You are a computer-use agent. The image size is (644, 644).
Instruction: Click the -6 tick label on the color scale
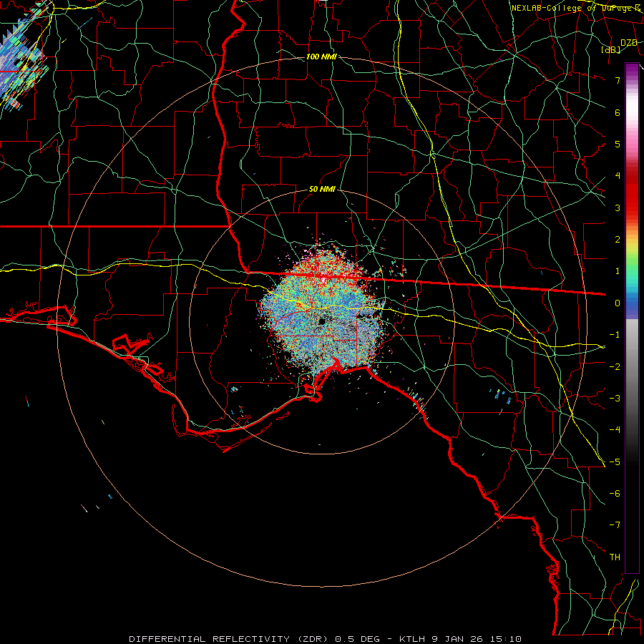[x=615, y=493]
